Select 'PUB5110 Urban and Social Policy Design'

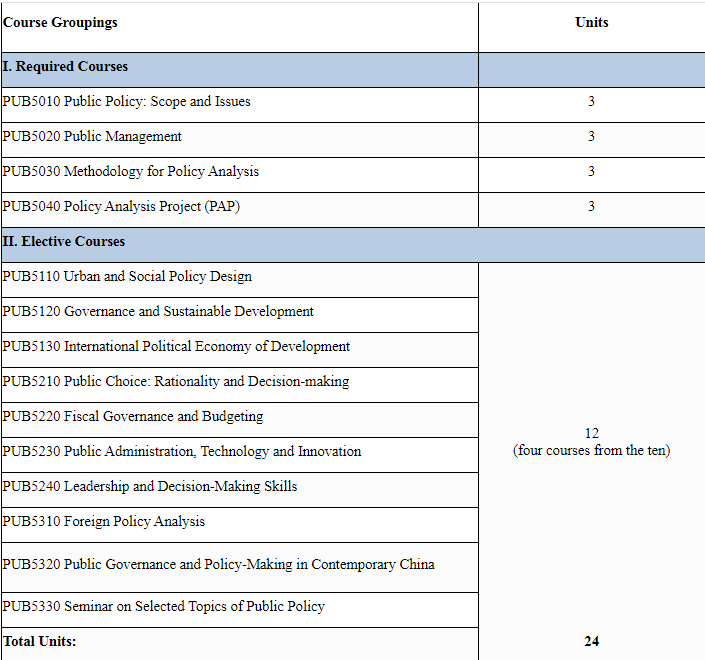point(127,276)
